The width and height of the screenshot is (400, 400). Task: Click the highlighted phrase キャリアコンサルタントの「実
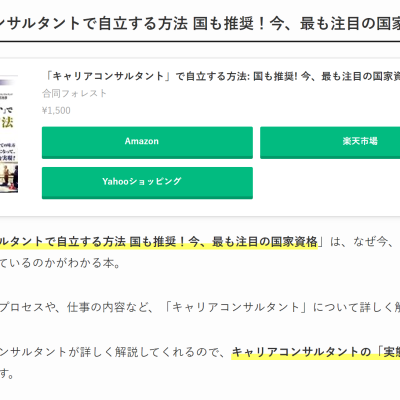pyautogui.click(x=316, y=352)
